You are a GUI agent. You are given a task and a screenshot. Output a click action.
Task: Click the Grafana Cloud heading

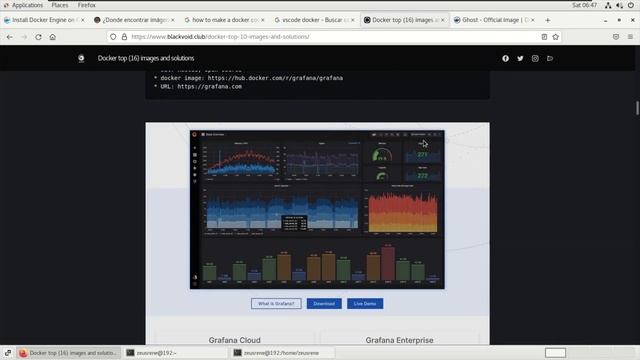click(x=234, y=340)
